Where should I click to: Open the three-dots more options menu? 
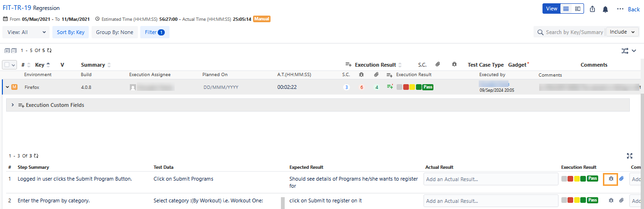(620, 9)
